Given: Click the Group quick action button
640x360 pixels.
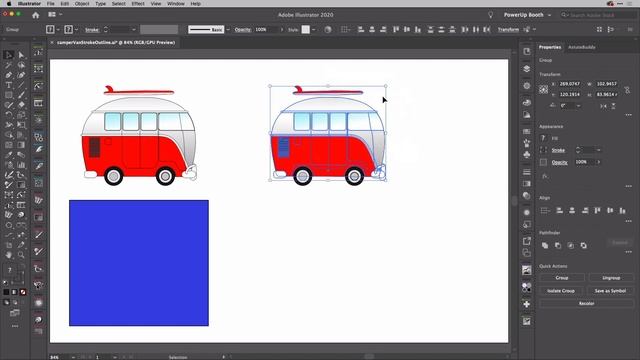Looking at the screenshot, I should [562, 278].
